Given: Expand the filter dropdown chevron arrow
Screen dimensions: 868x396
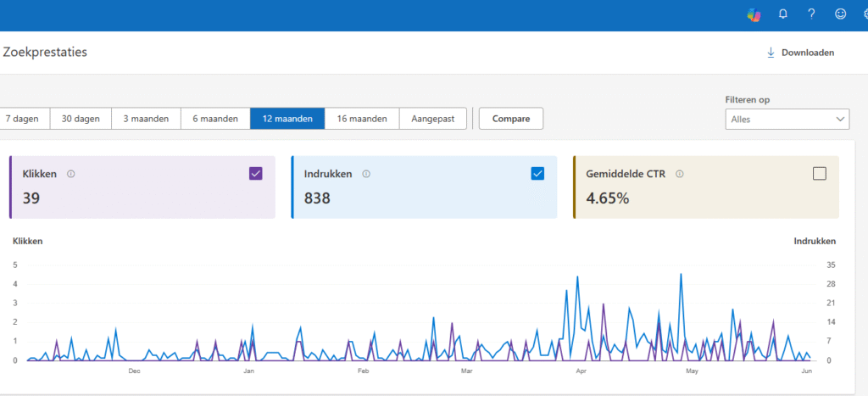Looking at the screenshot, I should click(840, 119).
